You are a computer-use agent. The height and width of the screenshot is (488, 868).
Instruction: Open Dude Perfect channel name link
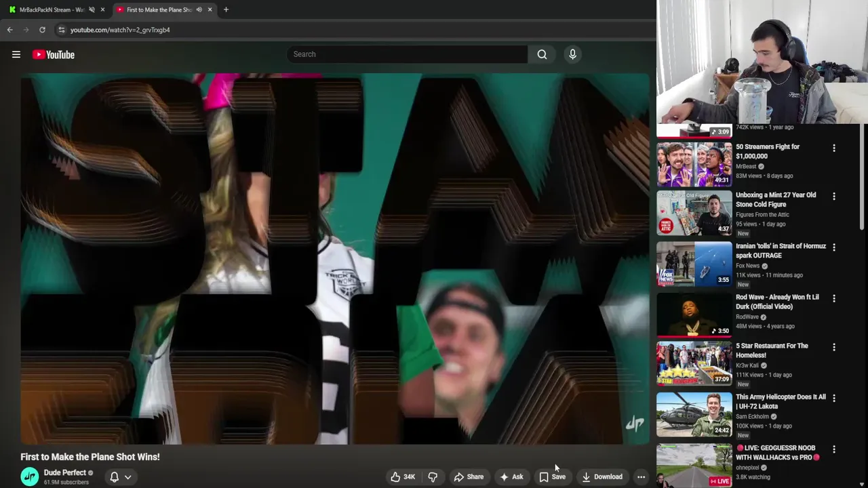point(65,472)
